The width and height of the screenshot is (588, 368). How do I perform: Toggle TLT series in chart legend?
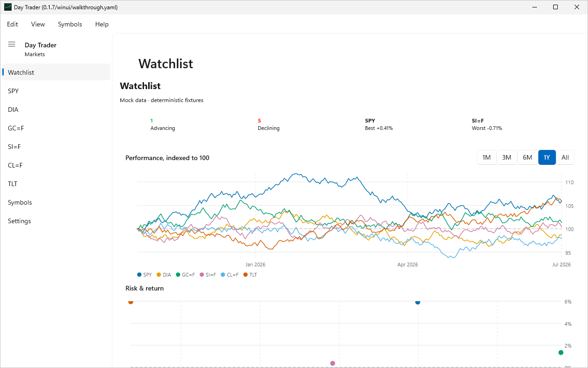[x=250, y=275]
